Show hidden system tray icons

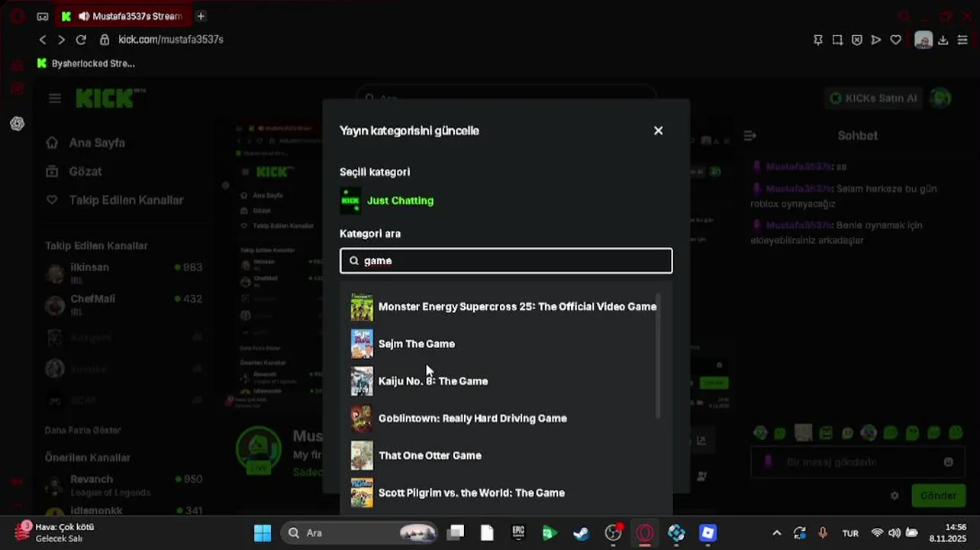pyautogui.click(x=777, y=533)
